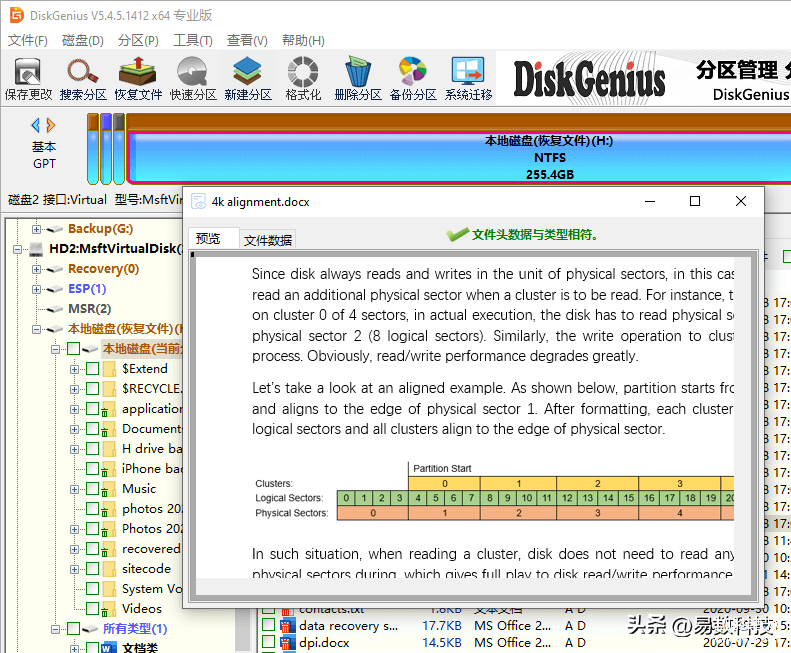
Task: Go to next disk with right arrow
Action: (51, 125)
